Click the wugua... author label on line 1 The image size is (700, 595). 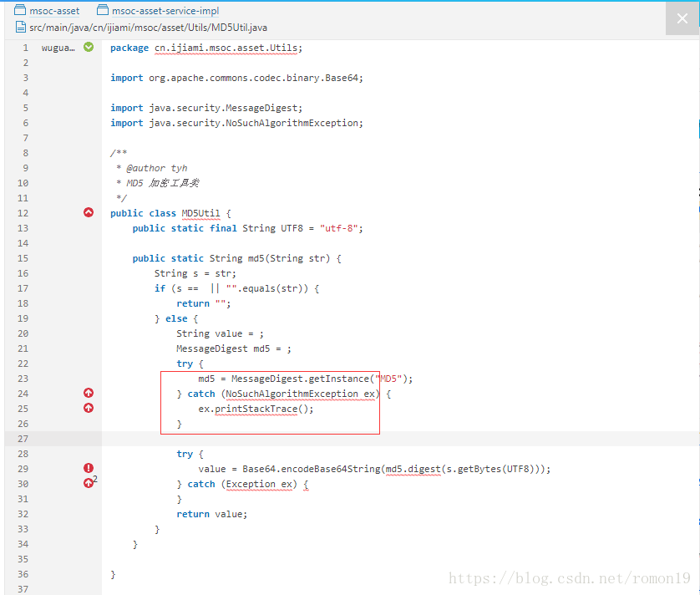(58, 48)
